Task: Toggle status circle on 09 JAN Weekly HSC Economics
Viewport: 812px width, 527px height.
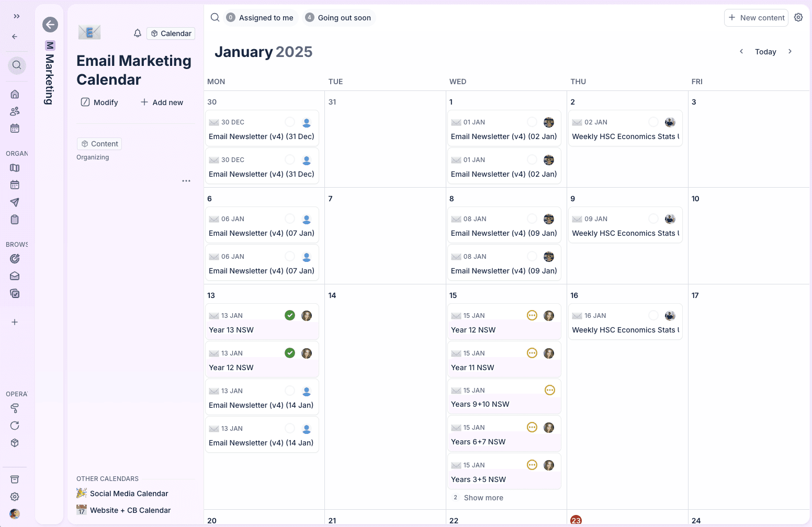Action: (x=653, y=219)
